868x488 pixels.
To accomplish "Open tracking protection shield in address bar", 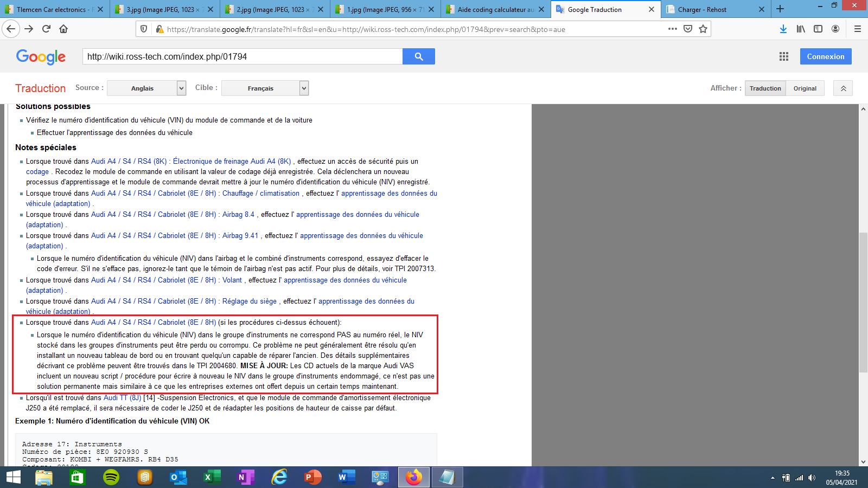I will [144, 29].
